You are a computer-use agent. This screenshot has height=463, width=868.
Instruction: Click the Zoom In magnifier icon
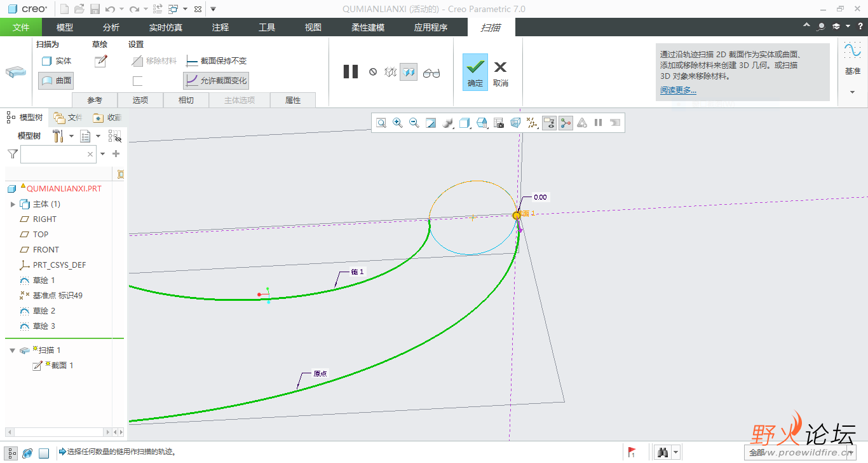(398, 123)
